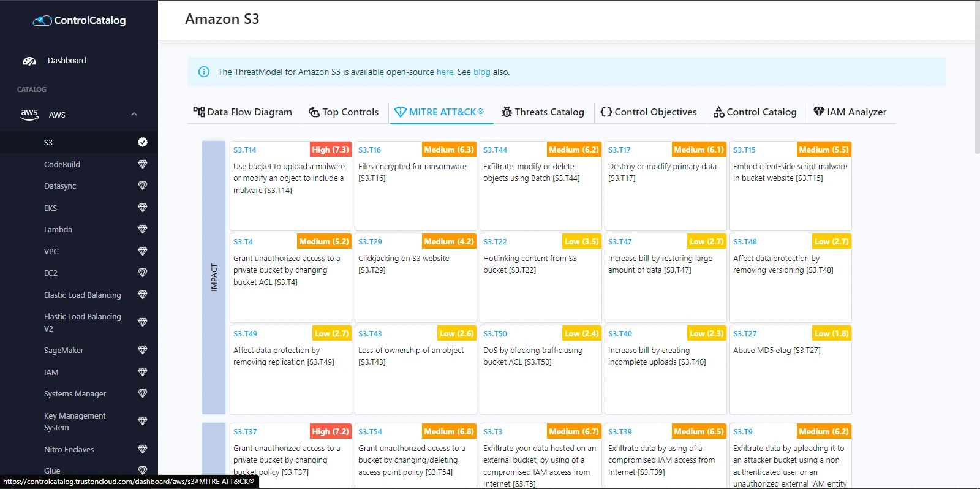The width and height of the screenshot is (980, 489).
Task: Open threat S3.T29 link
Action: click(370, 241)
